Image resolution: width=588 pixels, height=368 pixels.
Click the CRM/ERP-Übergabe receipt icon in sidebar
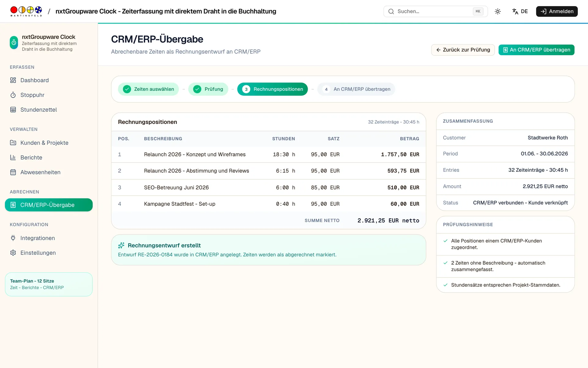point(13,205)
